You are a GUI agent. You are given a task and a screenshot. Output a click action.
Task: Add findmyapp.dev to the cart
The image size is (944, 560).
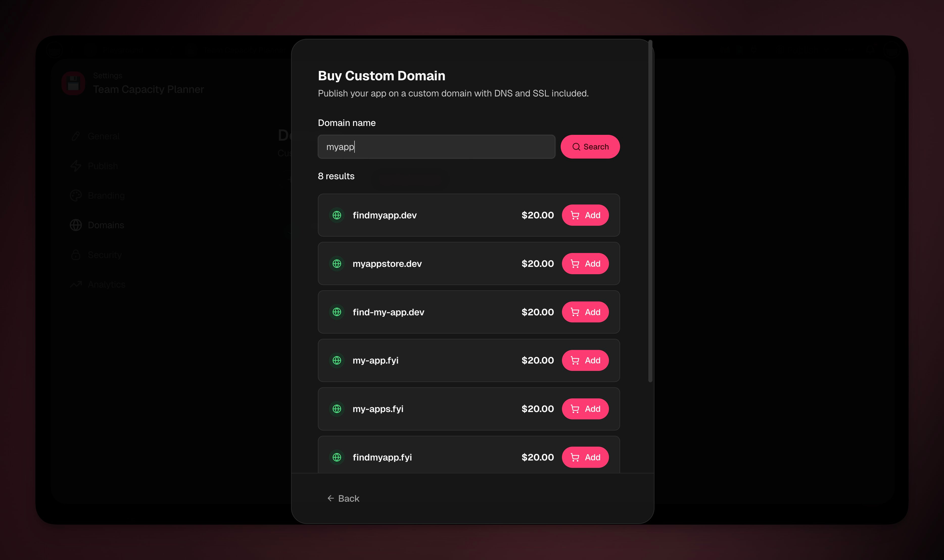[x=585, y=215]
